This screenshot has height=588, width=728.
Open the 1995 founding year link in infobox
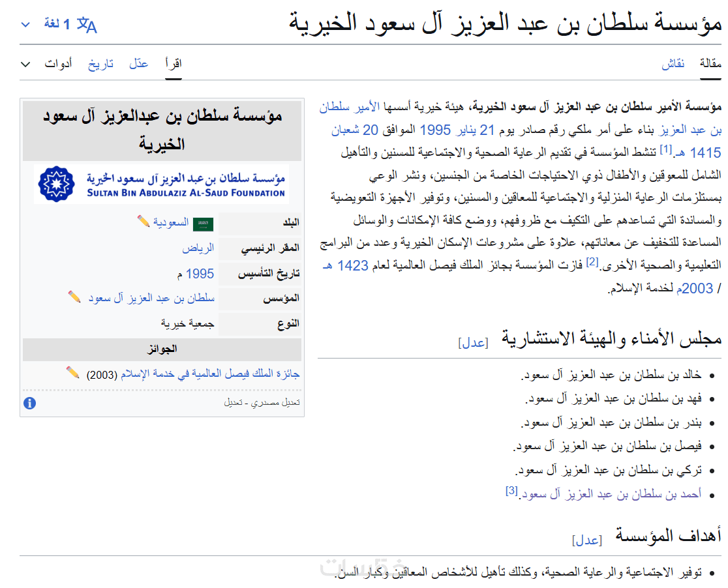[200, 274]
